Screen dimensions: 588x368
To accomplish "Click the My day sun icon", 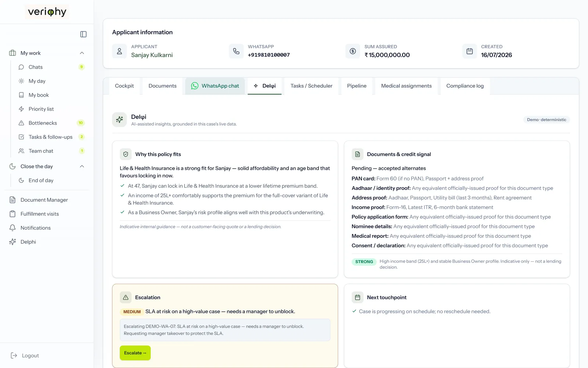I will click(x=21, y=81).
